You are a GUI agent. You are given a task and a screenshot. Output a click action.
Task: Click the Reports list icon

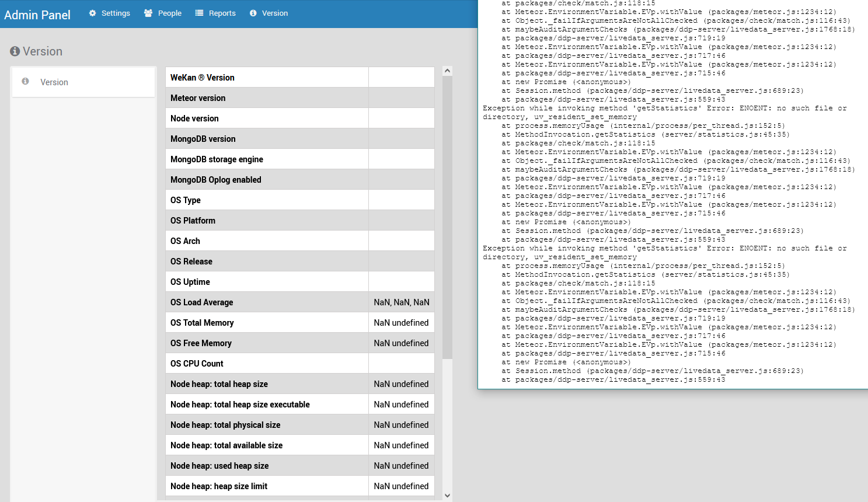pyautogui.click(x=199, y=13)
